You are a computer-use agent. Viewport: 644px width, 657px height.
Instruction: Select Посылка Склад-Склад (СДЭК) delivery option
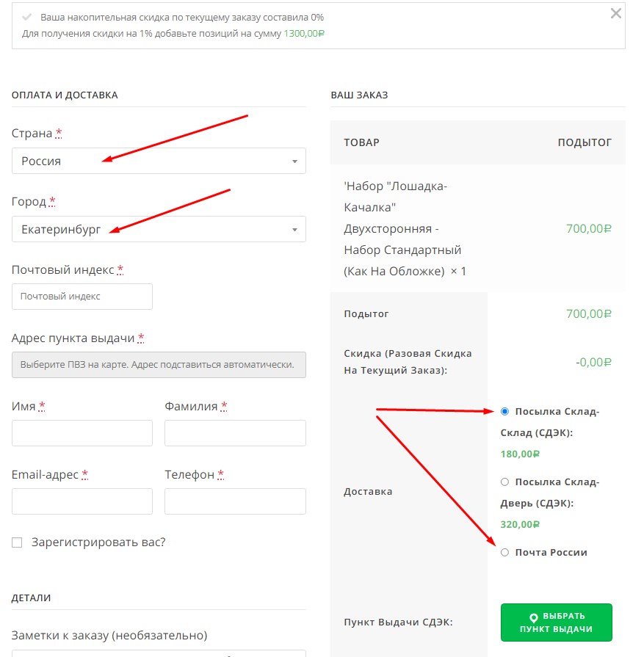[x=504, y=412]
